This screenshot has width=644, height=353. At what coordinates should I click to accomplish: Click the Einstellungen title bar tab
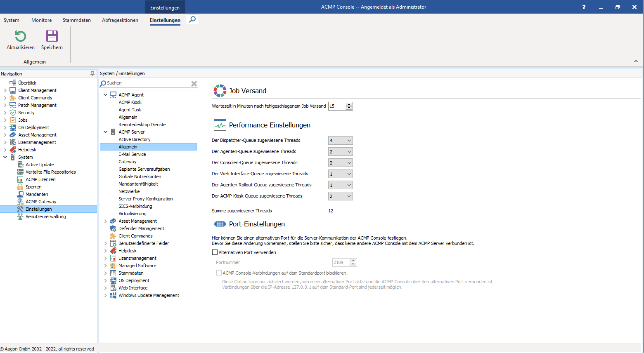coord(165,7)
